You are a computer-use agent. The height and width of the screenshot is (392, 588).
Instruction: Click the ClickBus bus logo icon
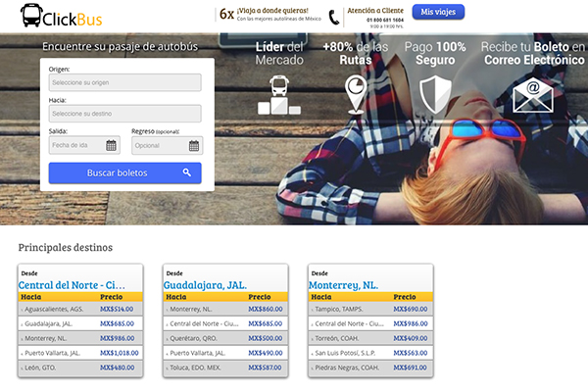pos(31,16)
